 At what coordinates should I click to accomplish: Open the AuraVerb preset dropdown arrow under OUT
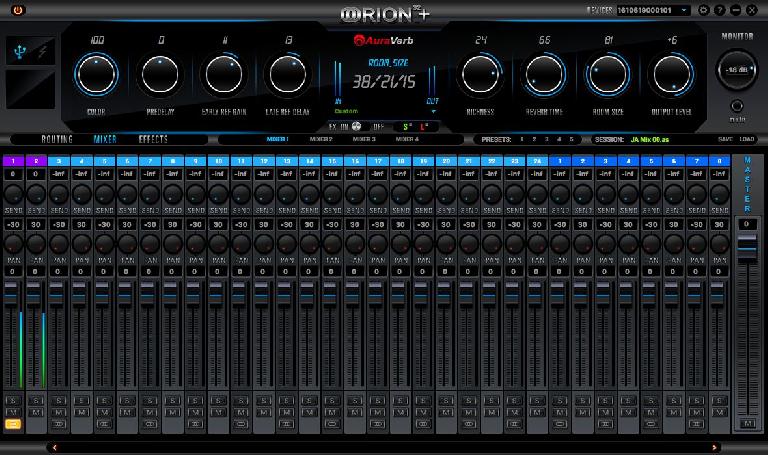click(x=433, y=112)
